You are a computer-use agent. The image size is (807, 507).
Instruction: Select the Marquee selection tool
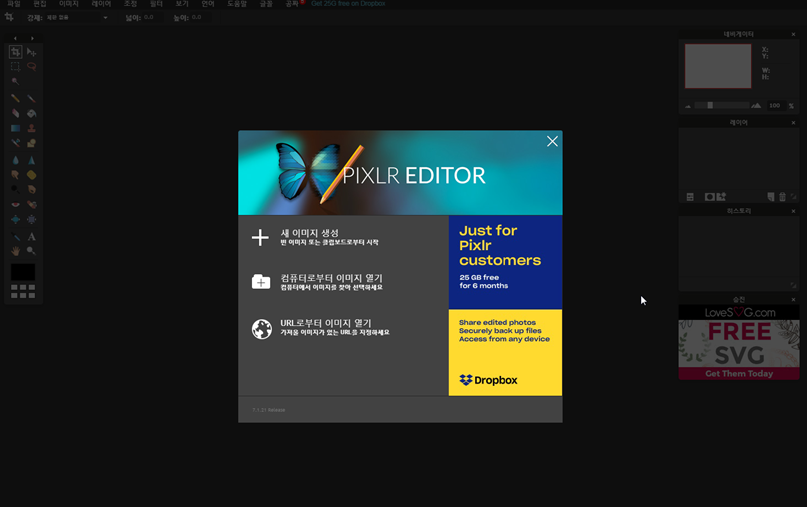tap(15, 66)
